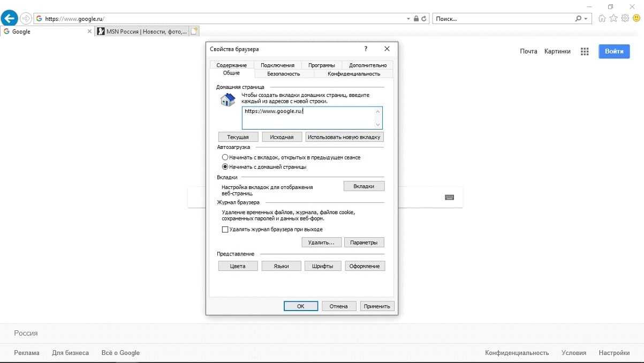Expand the address bar autocomplete dropdown arrow
The width and height of the screenshot is (644, 363).
(409, 19)
